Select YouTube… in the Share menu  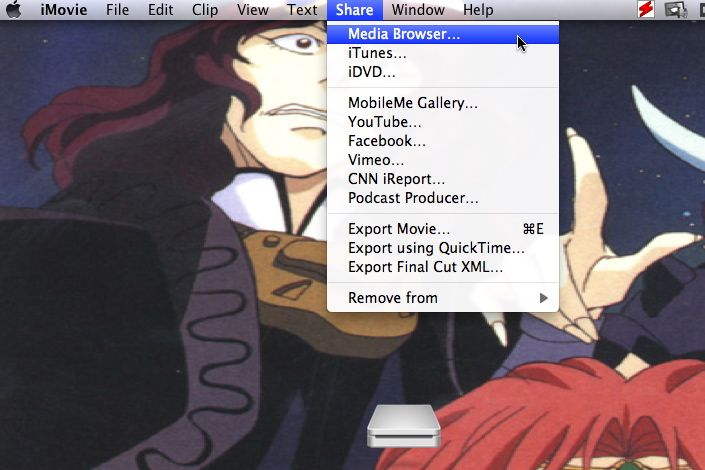[443, 122]
